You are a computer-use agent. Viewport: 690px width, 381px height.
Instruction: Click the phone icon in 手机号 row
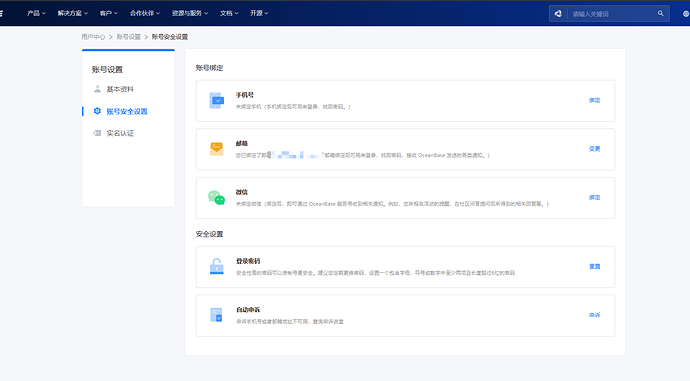tap(217, 101)
